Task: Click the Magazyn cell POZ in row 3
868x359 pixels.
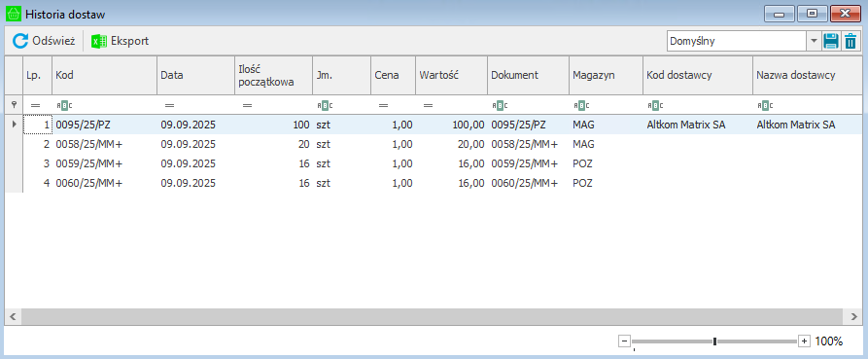Action: tap(606, 163)
